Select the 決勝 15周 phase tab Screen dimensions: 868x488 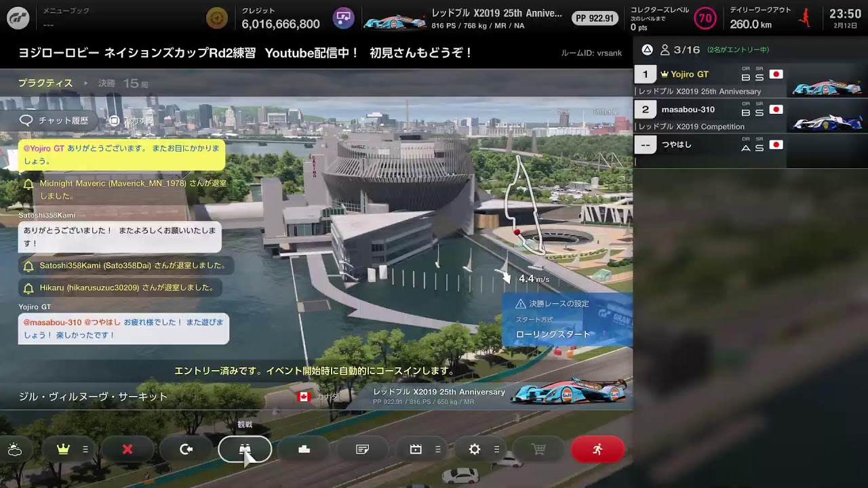(x=123, y=83)
